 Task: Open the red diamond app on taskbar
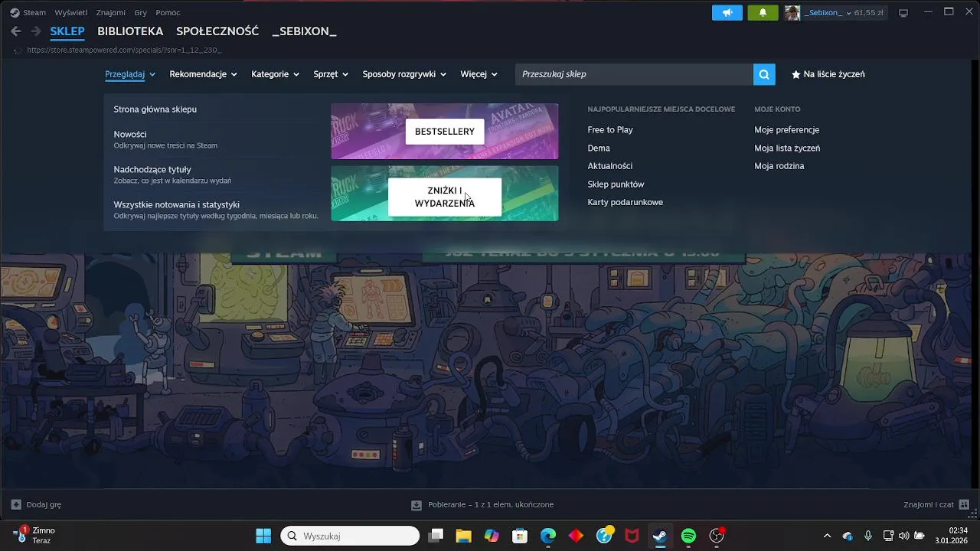577,536
